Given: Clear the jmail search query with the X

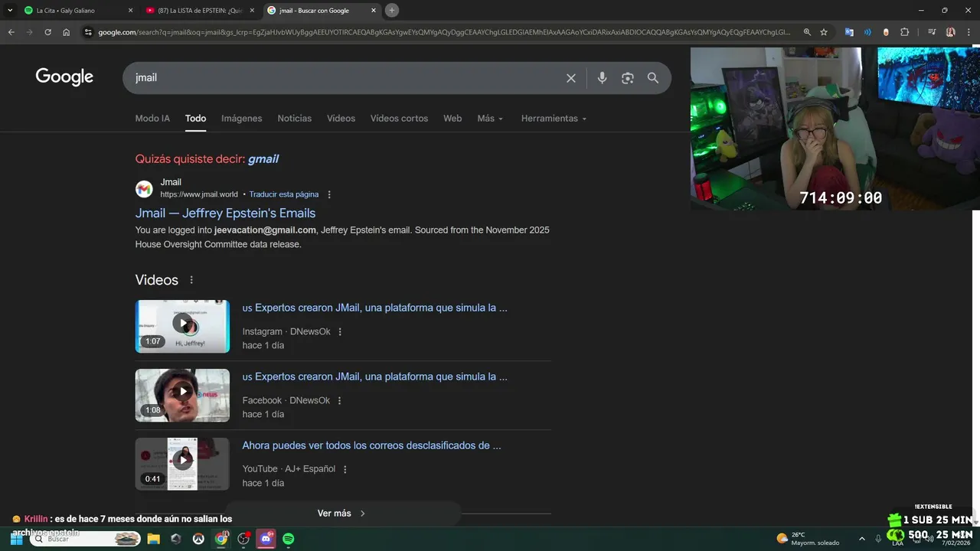Looking at the screenshot, I should 570,78.
